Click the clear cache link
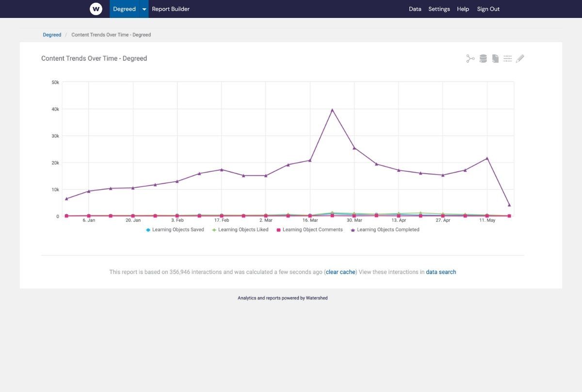 click(x=340, y=272)
